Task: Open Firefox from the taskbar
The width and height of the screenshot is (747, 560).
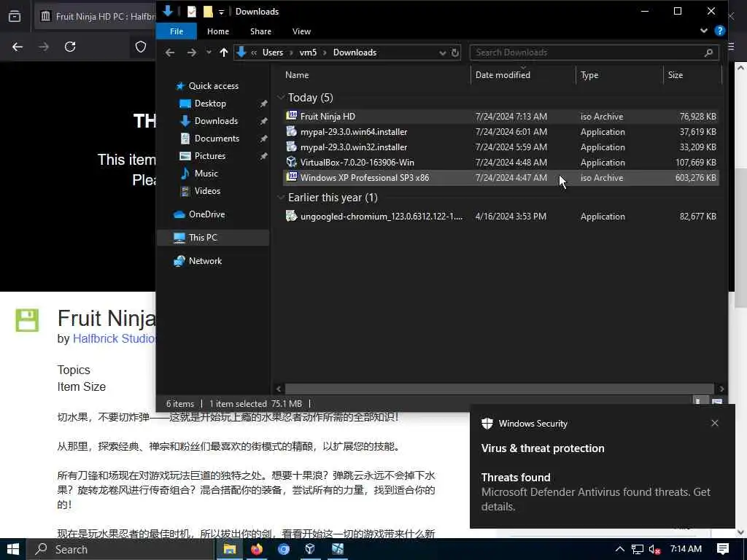Action: [x=256, y=549]
